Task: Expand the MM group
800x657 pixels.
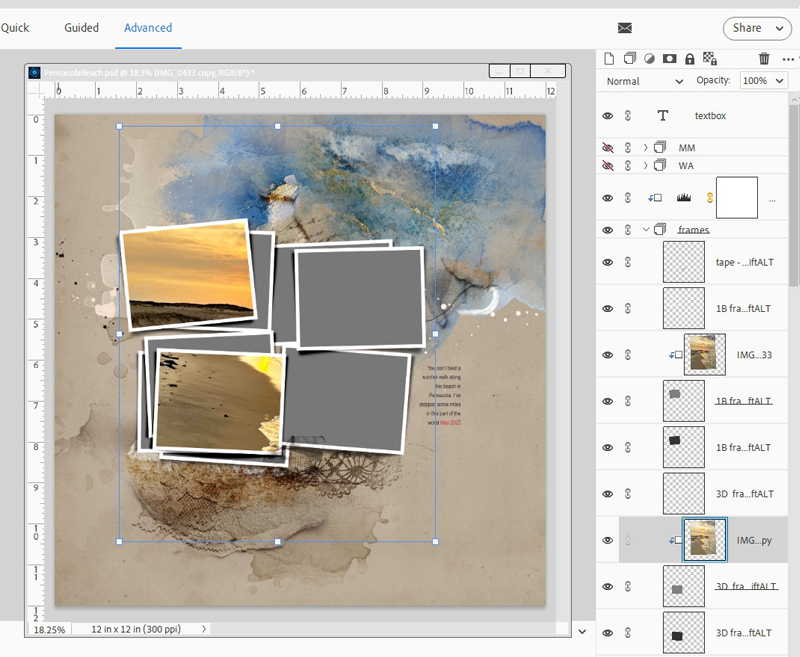Action: pos(645,147)
